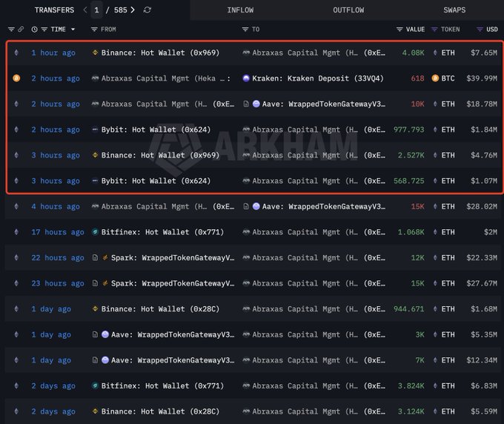504x424 pixels.
Task: Open the Bitcoin chain icon on the 618 BTC row
Action: click(16, 78)
